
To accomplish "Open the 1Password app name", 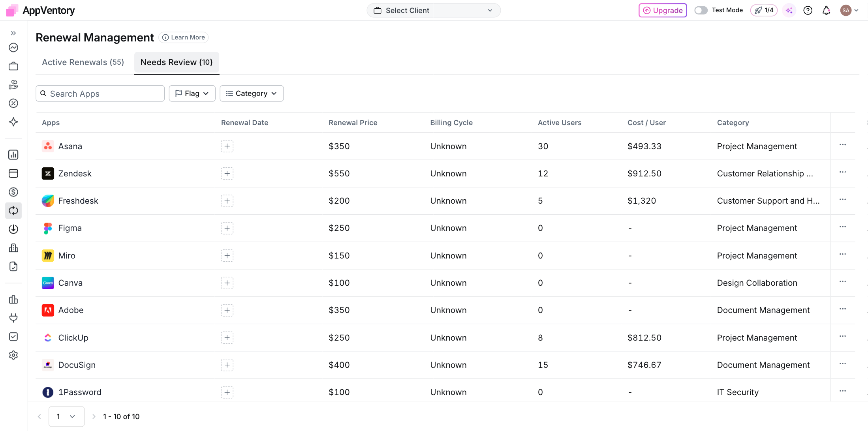I will pos(80,392).
